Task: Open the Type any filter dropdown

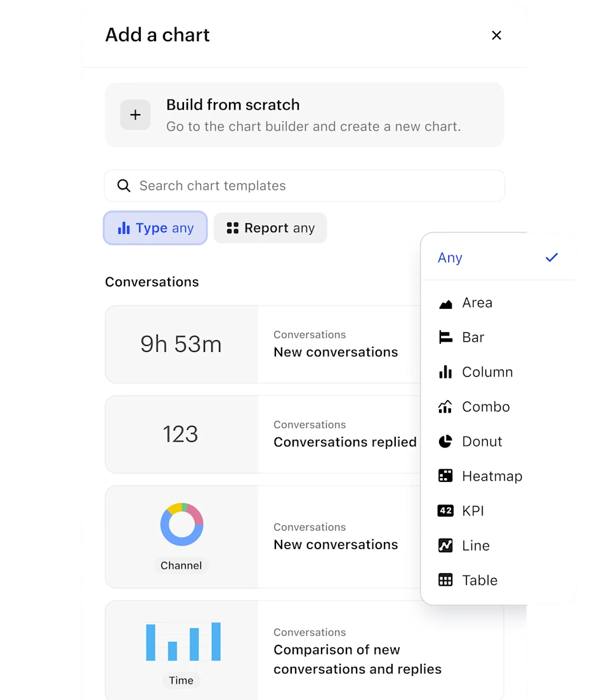Action: point(155,228)
